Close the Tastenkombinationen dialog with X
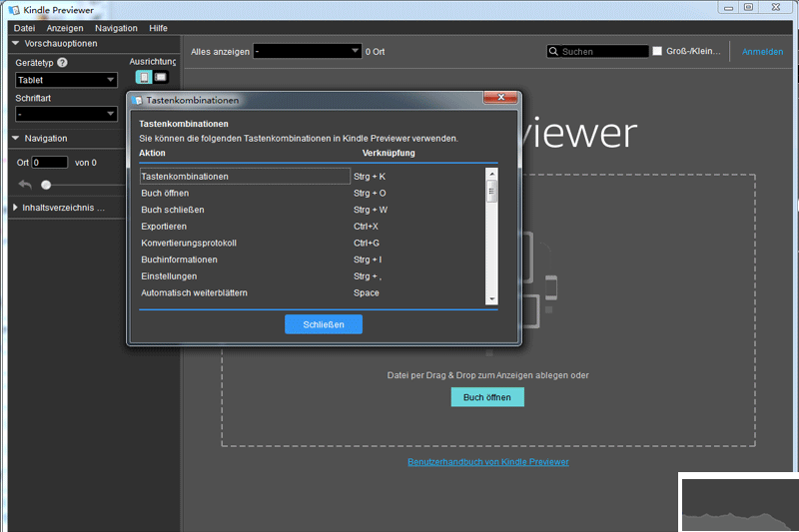The image size is (799, 532). 498,98
